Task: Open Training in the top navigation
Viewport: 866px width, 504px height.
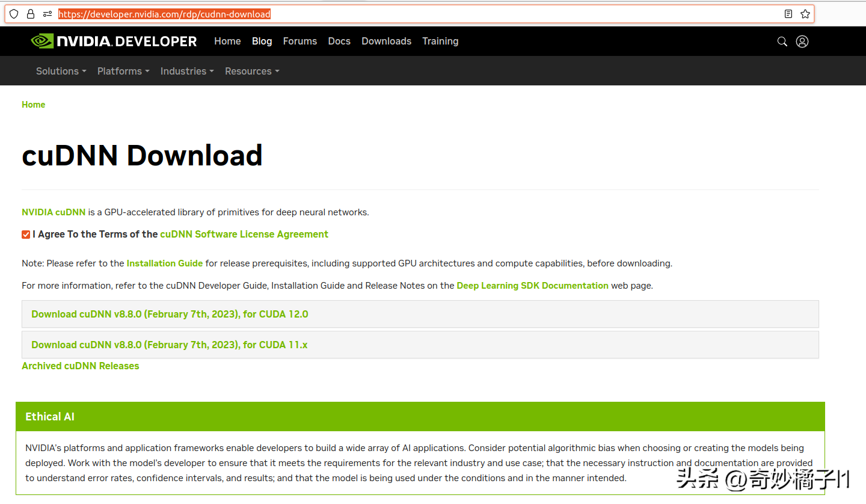Action: click(x=440, y=41)
